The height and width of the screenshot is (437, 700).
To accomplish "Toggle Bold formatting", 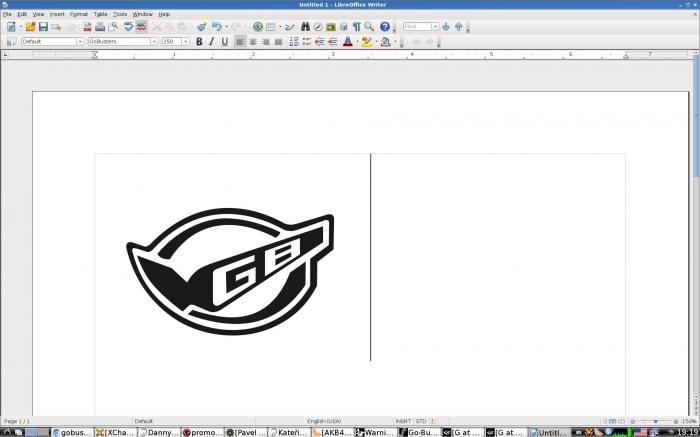I will pos(199,42).
